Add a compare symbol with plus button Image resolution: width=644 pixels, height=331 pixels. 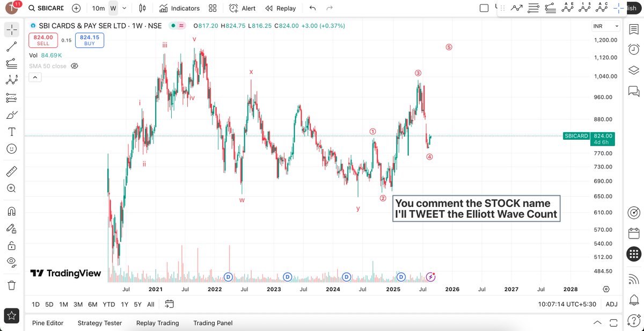(76, 8)
